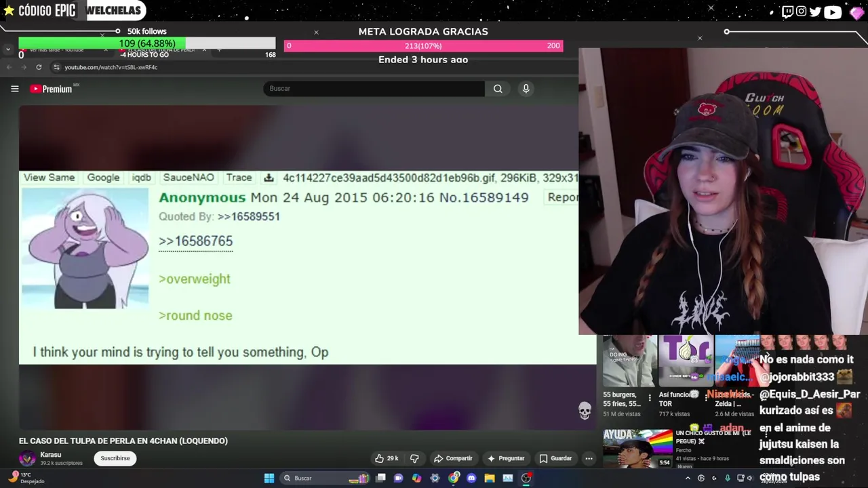Click the Amethyst gif thumbnail in post
868x488 pixels.
tap(85, 248)
